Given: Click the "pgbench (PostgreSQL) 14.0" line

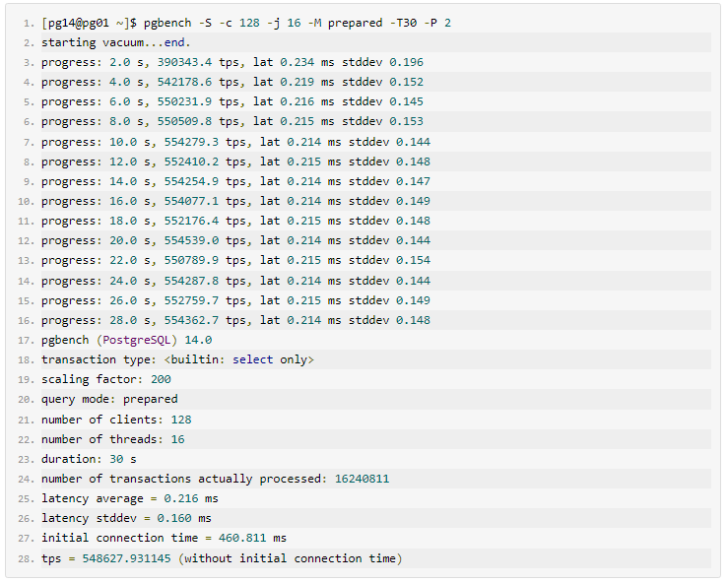Looking at the screenshot, I should (x=126, y=340).
